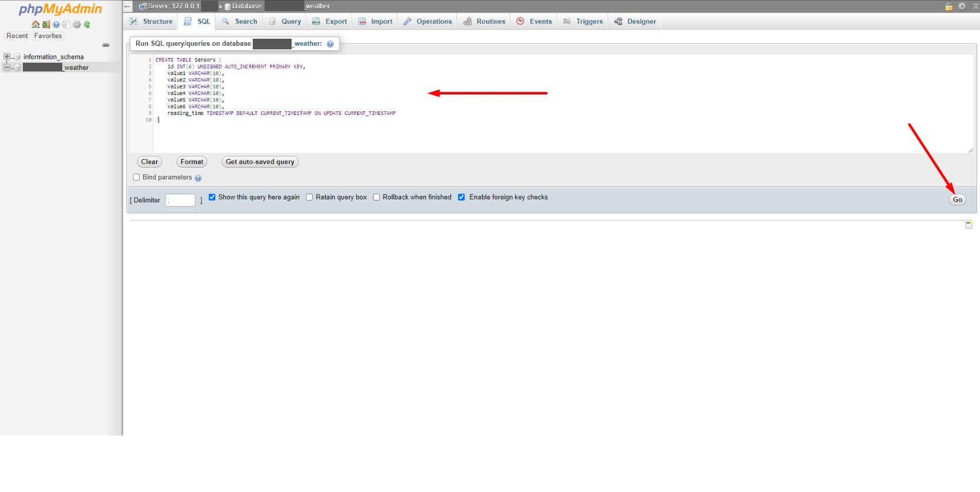Open page-related settings gear in the top bar
This screenshot has width=980, height=492.
[962, 6]
